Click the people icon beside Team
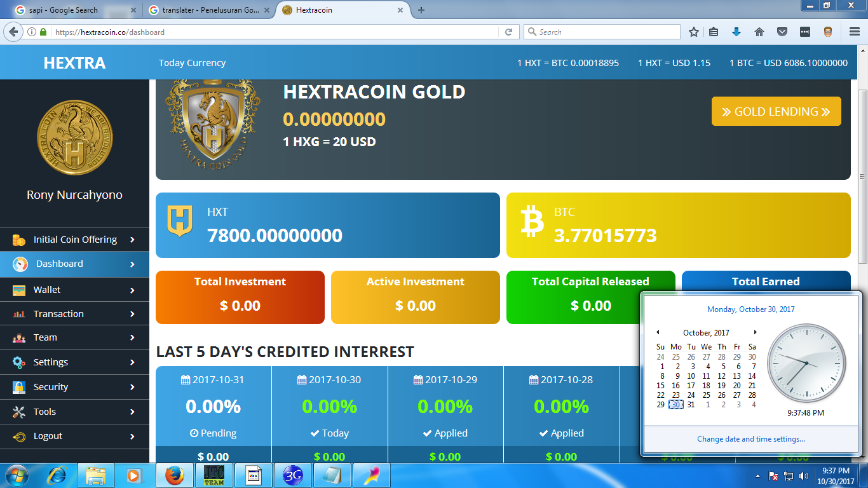868x488 pixels. click(x=19, y=338)
